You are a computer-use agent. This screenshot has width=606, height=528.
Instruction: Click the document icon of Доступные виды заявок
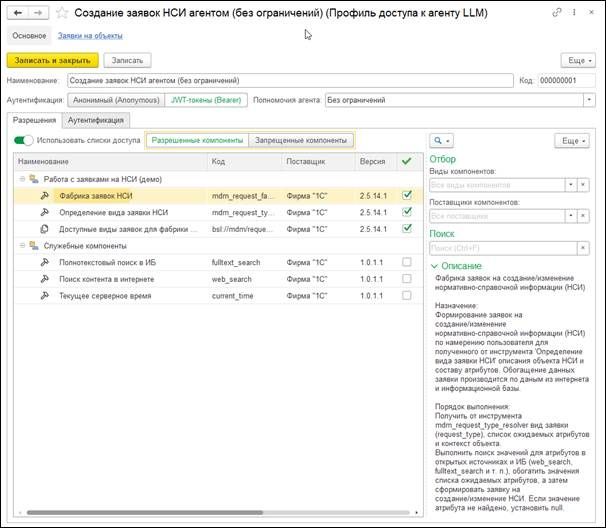pos(44,229)
